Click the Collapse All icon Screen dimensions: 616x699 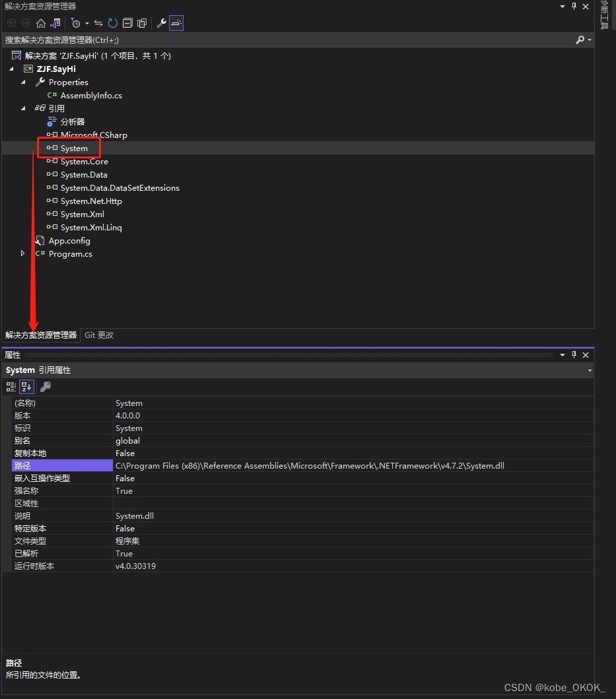(x=127, y=23)
